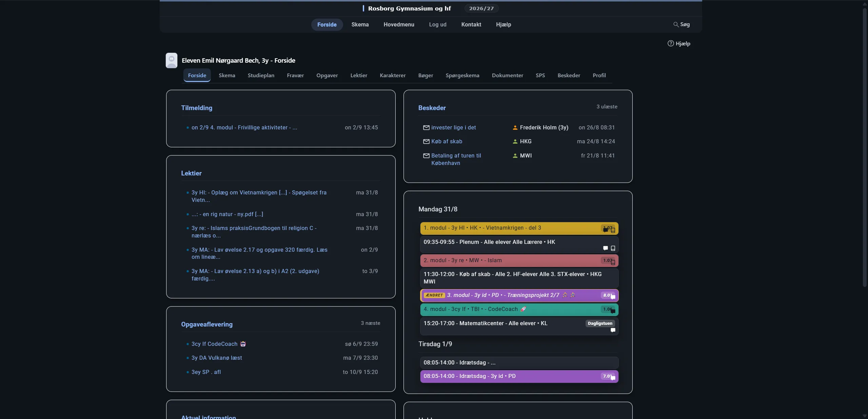Viewport: 868px width, 419px height.
Task: Click the rocket emoji on CodeCoach module
Action: [x=523, y=309]
